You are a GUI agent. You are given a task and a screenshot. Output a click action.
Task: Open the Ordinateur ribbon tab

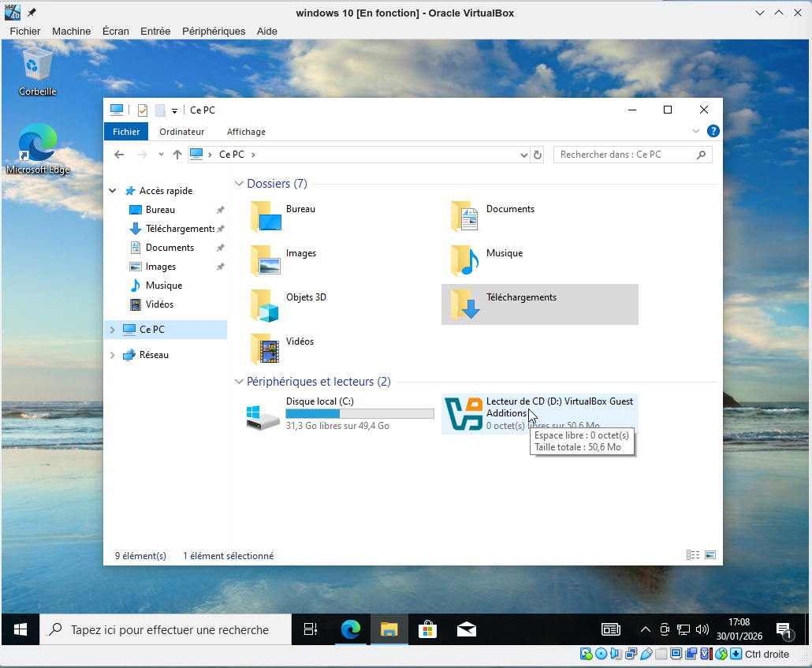click(x=181, y=132)
